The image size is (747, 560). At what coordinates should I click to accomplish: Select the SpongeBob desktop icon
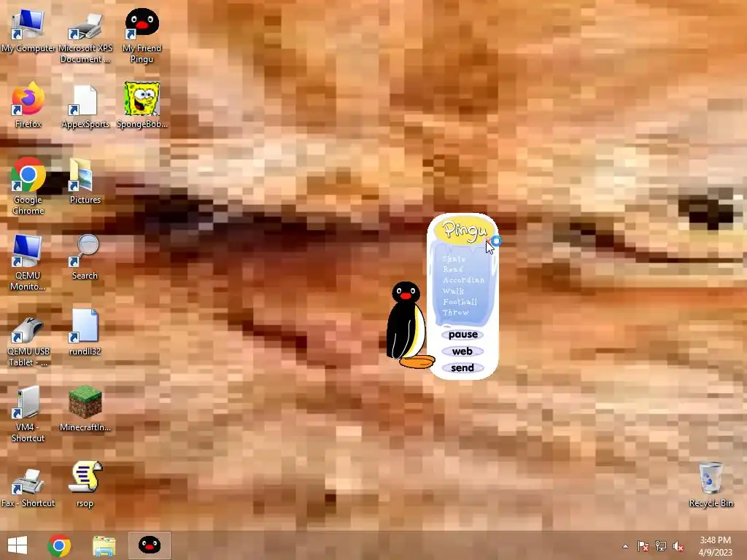click(x=142, y=105)
